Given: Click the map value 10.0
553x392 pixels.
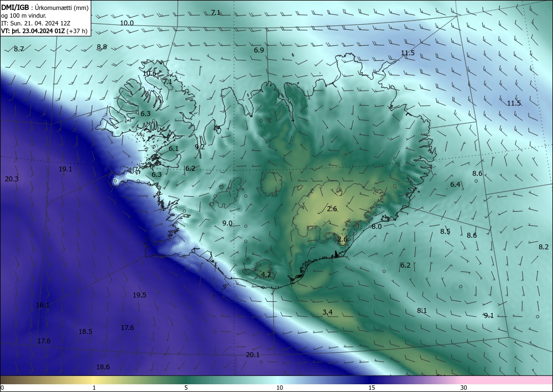Looking at the screenshot, I should pos(127,23).
